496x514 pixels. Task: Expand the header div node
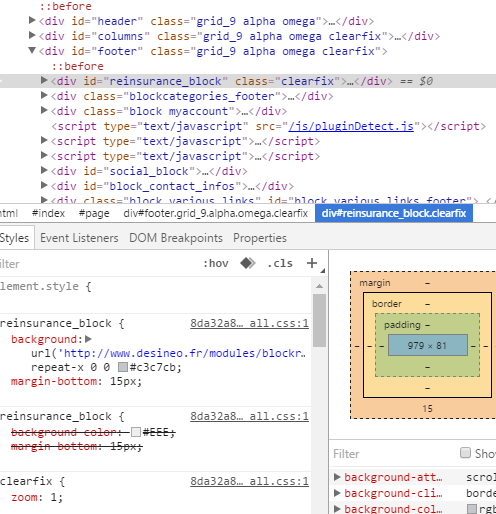click(32, 21)
